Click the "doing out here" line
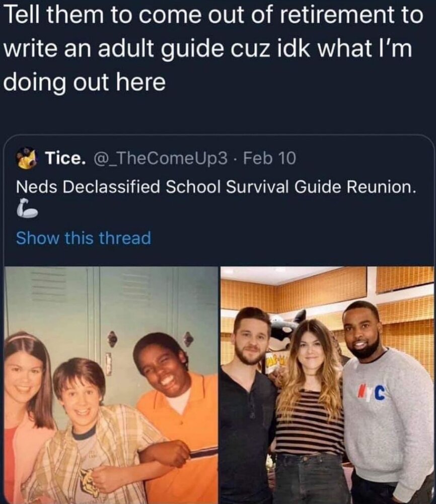This screenshot has width=436, height=504. point(84,82)
